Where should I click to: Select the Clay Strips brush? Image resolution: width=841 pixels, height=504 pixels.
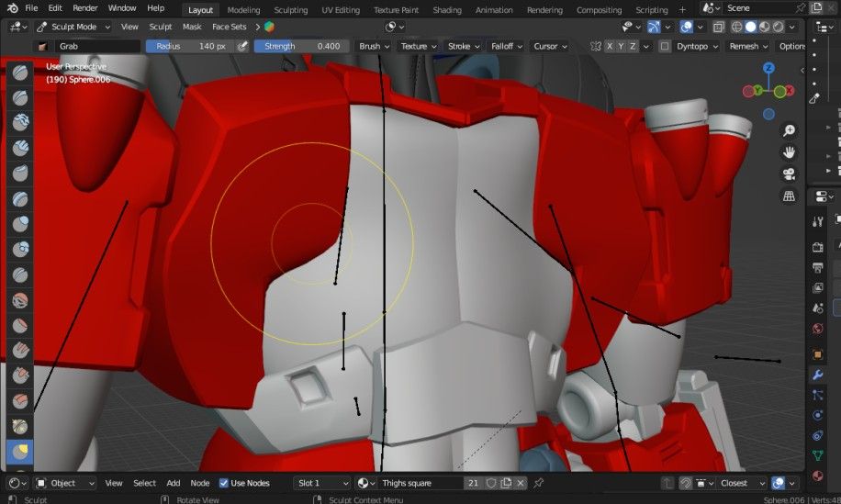coord(20,148)
